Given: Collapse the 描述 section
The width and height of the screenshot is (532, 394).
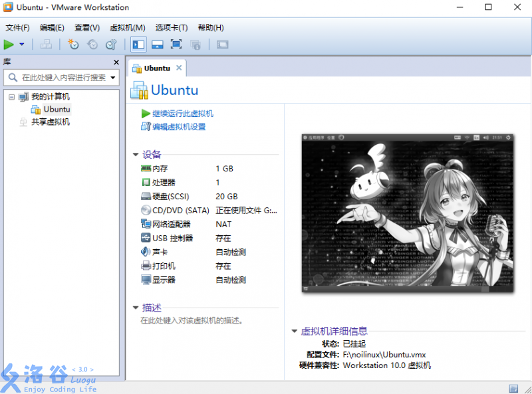Looking at the screenshot, I should (136, 308).
